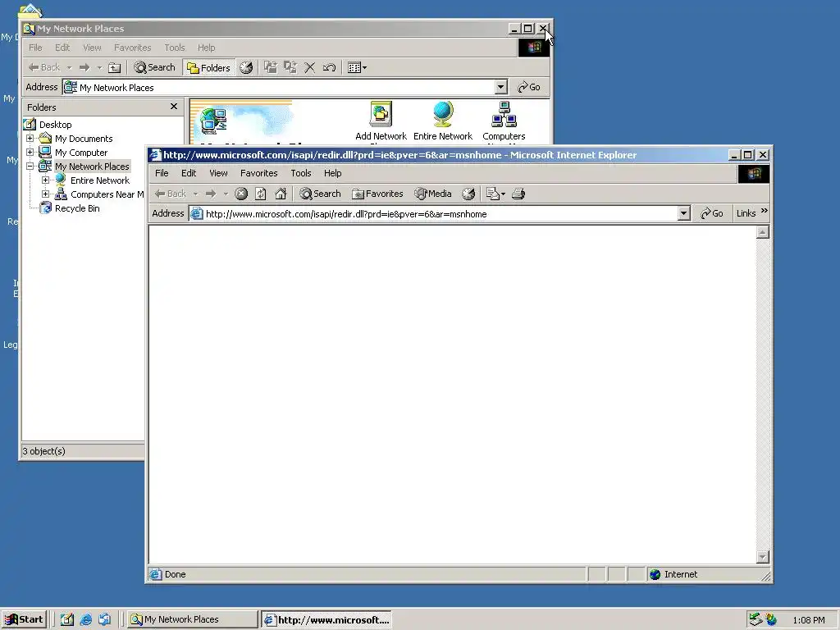Open the Forward history dropdown in Internet Explorer

pyautogui.click(x=226, y=194)
